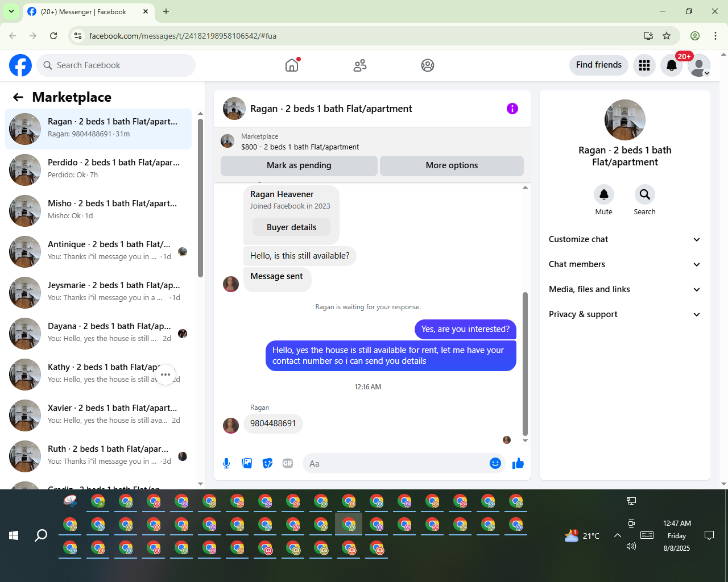Open the Perdido conversation

98,170
